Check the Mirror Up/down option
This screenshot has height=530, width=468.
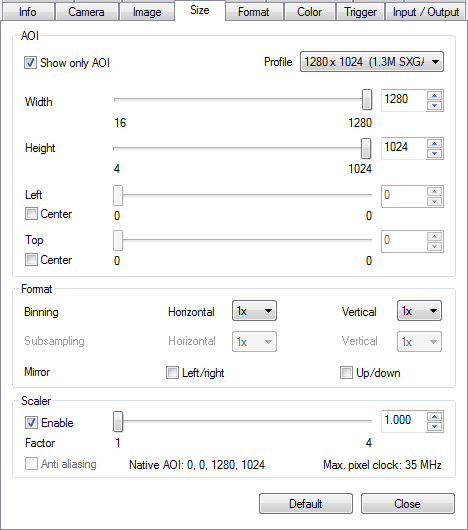point(346,372)
